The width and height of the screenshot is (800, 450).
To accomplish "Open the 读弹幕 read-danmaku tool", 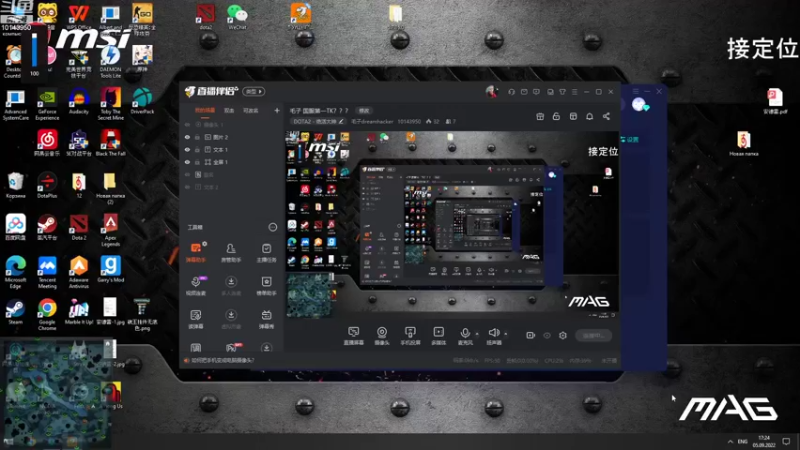I will [x=196, y=319].
